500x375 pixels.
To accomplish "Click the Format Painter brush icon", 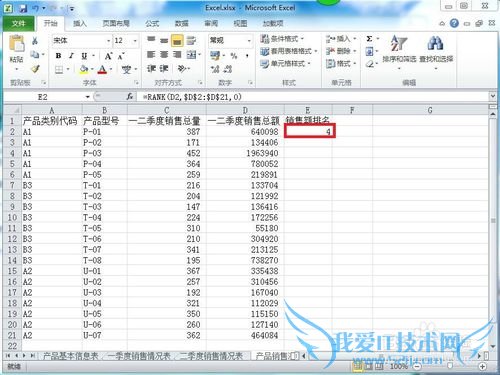I will click(35, 69).
